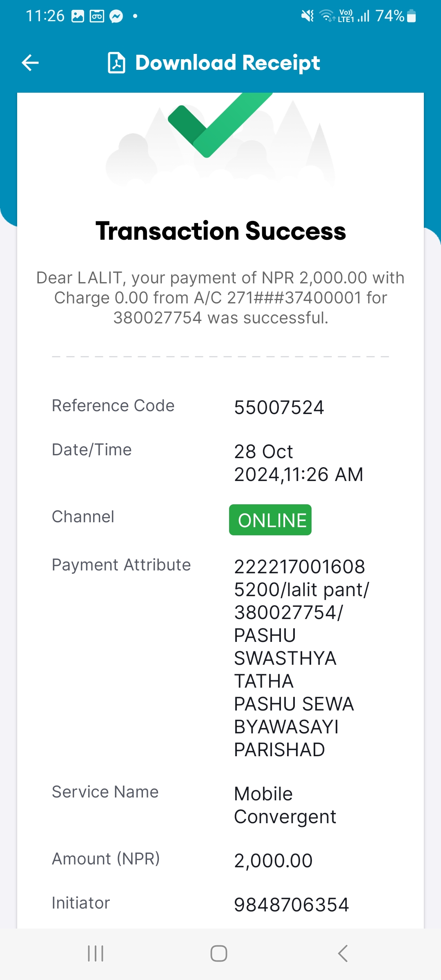Tap the gallery notification icon
441x980 pixels.
coord(78,16)
